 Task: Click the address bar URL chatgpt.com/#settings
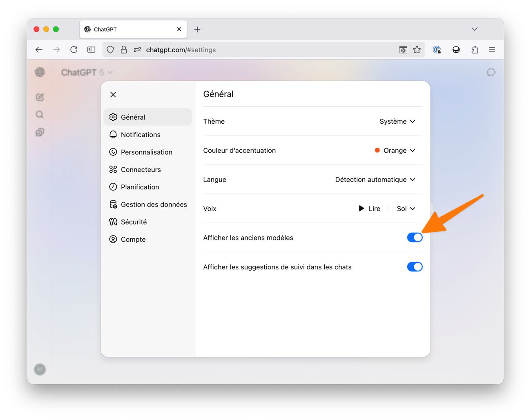point(181,50)
